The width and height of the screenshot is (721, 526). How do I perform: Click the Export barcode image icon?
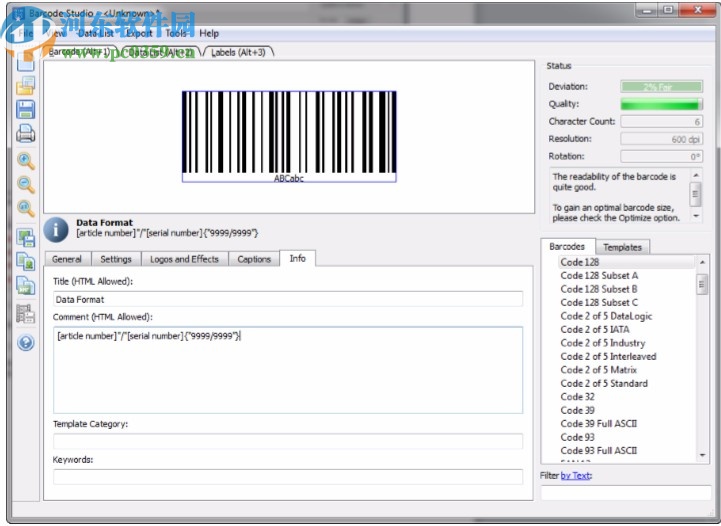point(26,238)
